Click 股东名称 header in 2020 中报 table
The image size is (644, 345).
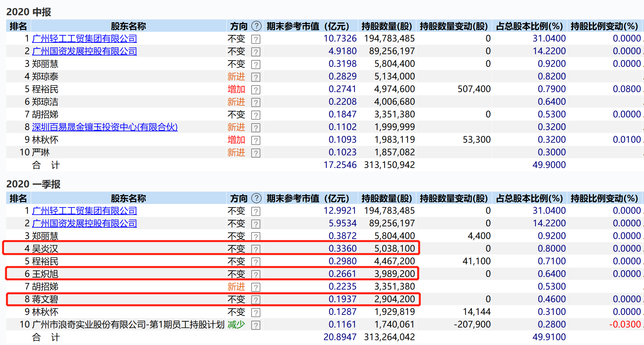click(x=129, y=26)
